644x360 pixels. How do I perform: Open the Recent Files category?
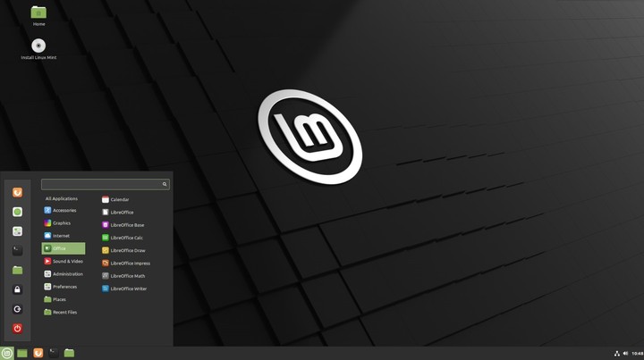click(x=64, y=313)
